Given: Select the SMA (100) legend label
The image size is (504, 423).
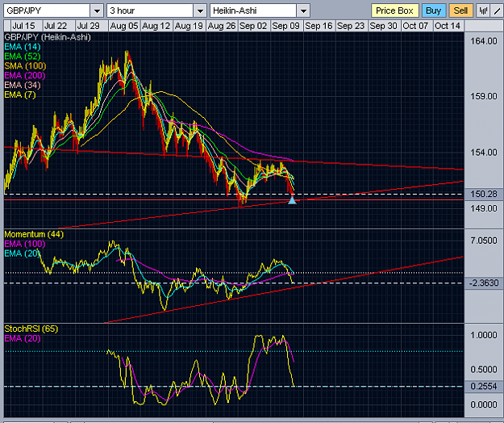Looking at the screenshot, I should click(x=25, y=66).
